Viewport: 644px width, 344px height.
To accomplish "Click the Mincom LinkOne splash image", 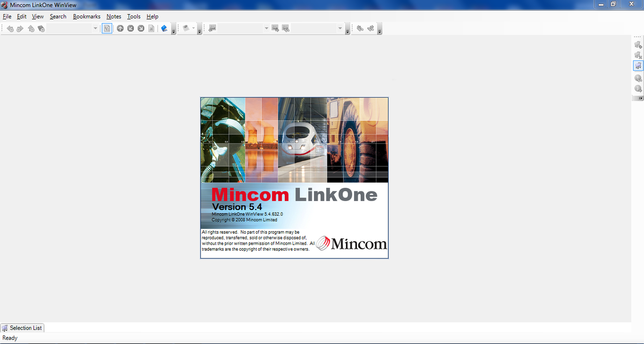I will [x=294, y=178].
